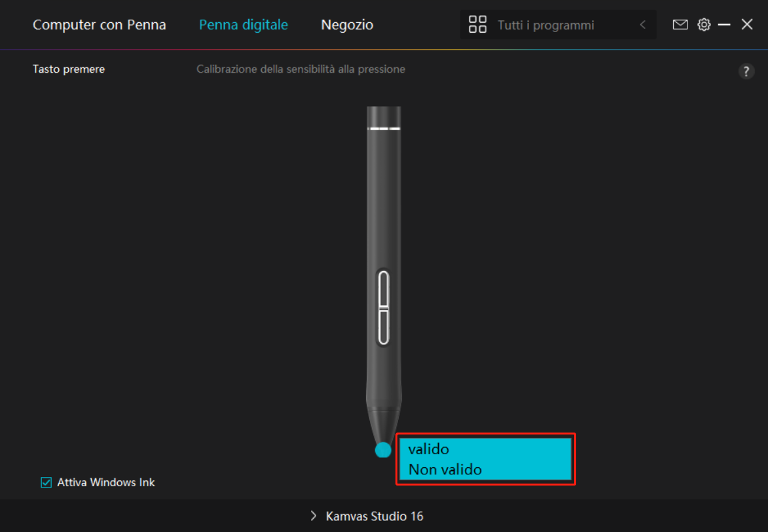The image size is (768, 532).
Task: Expand the Tutti i programmi dropdown
Action: pos(546,25)
